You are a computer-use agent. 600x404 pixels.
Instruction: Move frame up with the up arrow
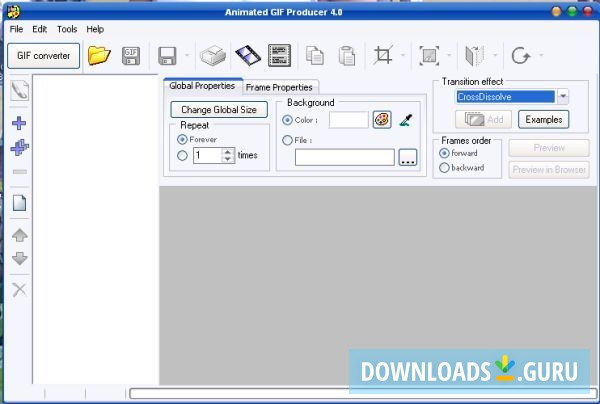coord(20,235)
